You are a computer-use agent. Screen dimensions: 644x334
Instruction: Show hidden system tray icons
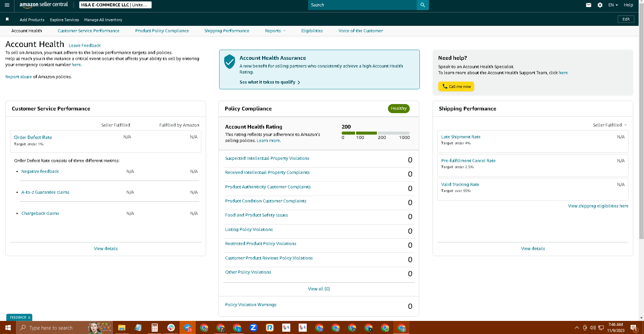577,328
